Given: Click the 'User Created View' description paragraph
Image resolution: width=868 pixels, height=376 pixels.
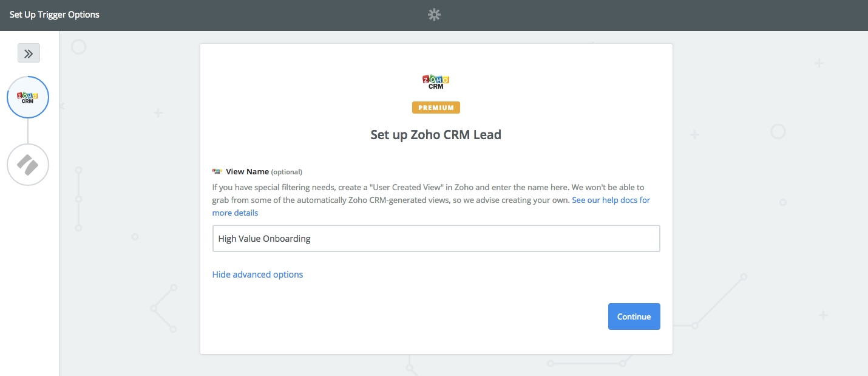Looking at the screenshot, I should pyautogui.click(x=431, y=200).
